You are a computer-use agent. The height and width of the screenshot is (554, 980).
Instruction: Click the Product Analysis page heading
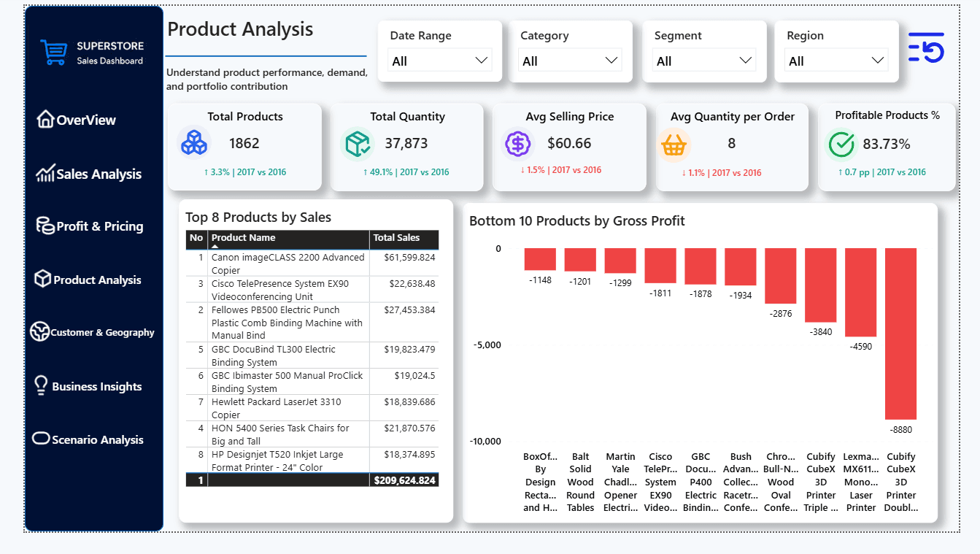point(240,29)
